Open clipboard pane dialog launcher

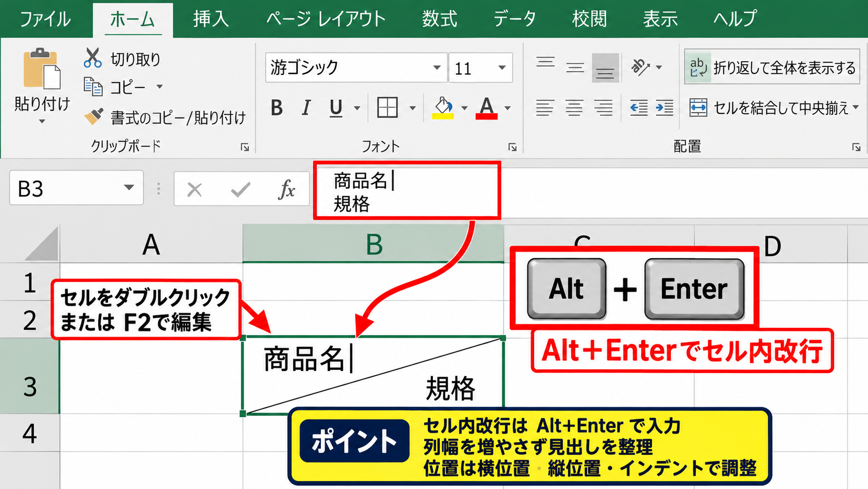245,148
